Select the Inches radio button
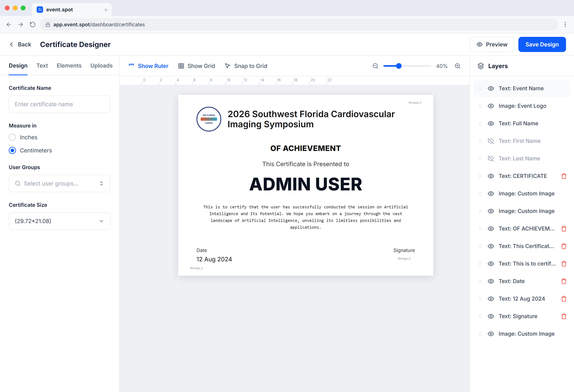 12,137
